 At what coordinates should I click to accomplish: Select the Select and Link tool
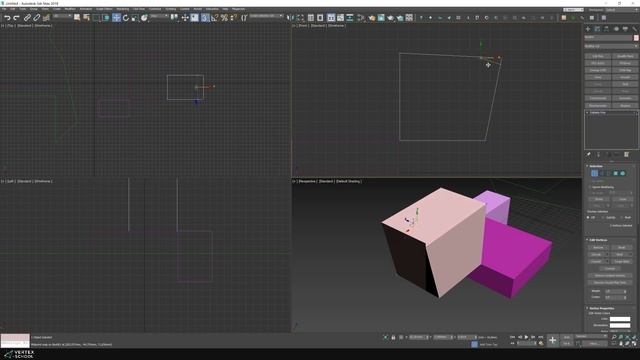tap(27, 18)
